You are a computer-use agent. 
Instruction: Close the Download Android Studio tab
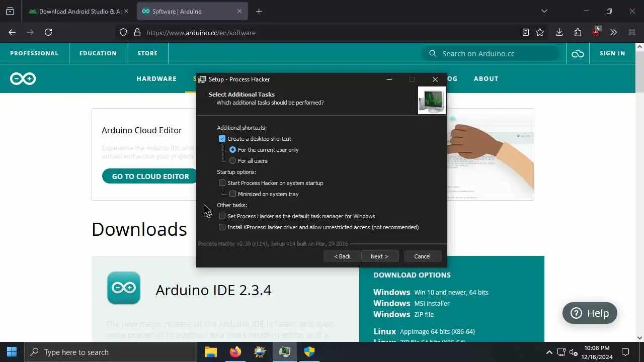pyautogui.click(x=126, y=11)
